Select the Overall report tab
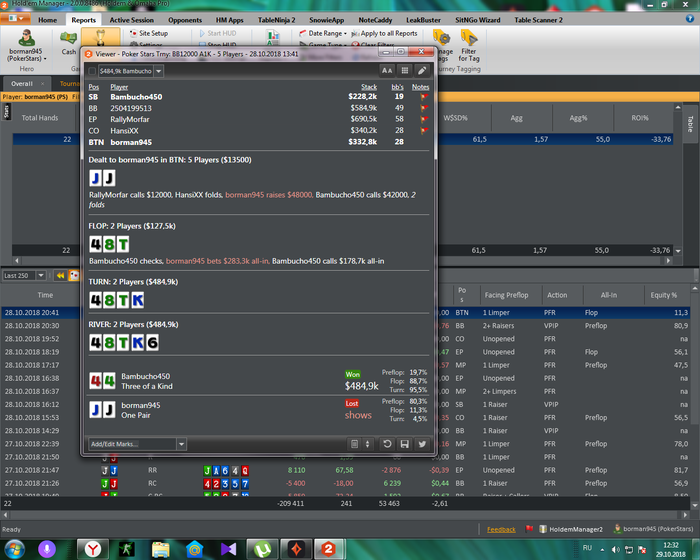700x560 pixels. (22, 84)
